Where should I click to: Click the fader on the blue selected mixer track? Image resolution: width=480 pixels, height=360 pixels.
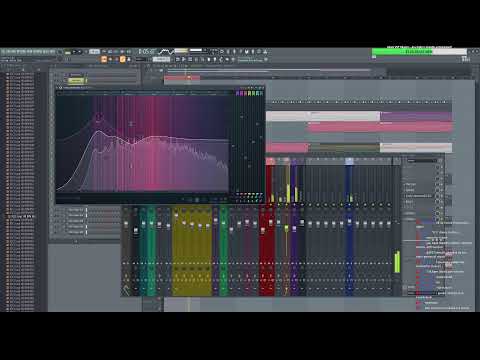pos(349,221)
